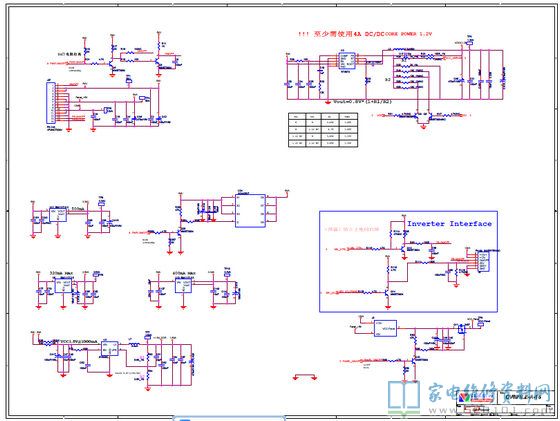
Task: Click the inverter connector symbol at right
Action: pyautogui.click(x=482, y=262)
